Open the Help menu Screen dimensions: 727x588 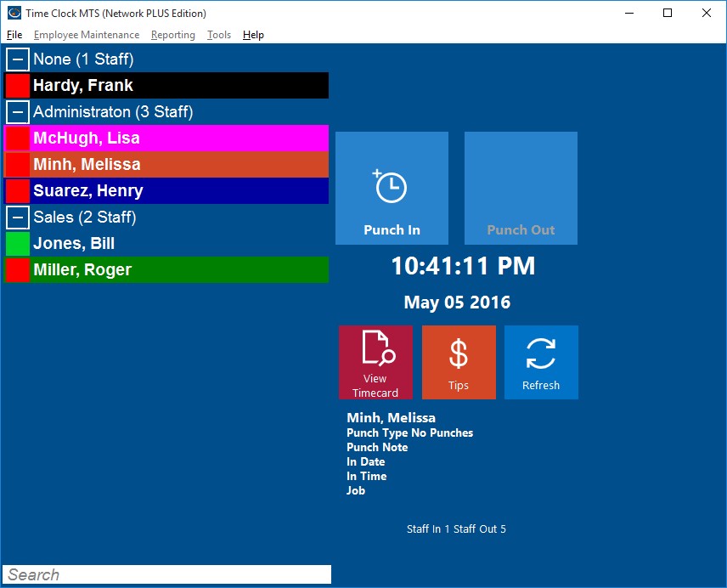pos(252,35)
